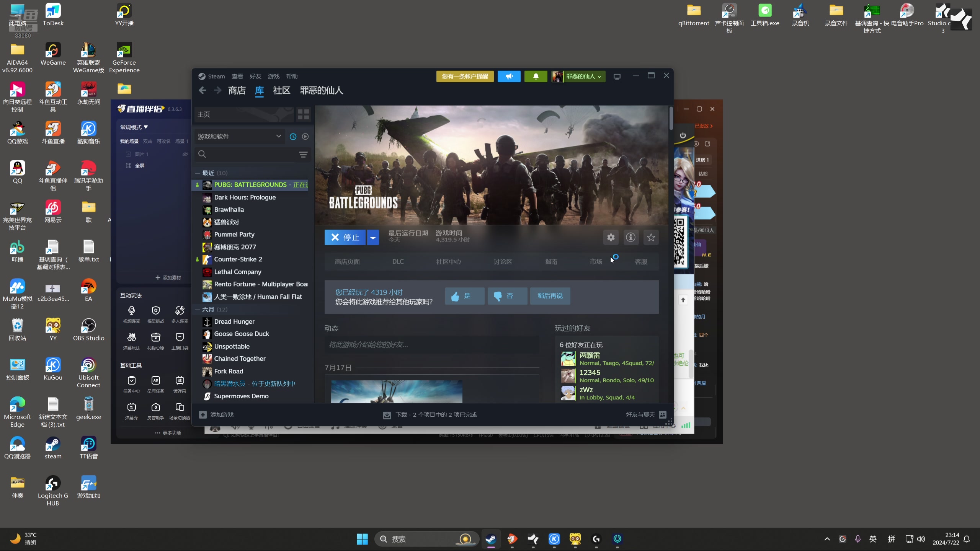Open 福星挑战 tool in 直播伴侣
Viewport: 980px width, 551px height.
point(155,314)
